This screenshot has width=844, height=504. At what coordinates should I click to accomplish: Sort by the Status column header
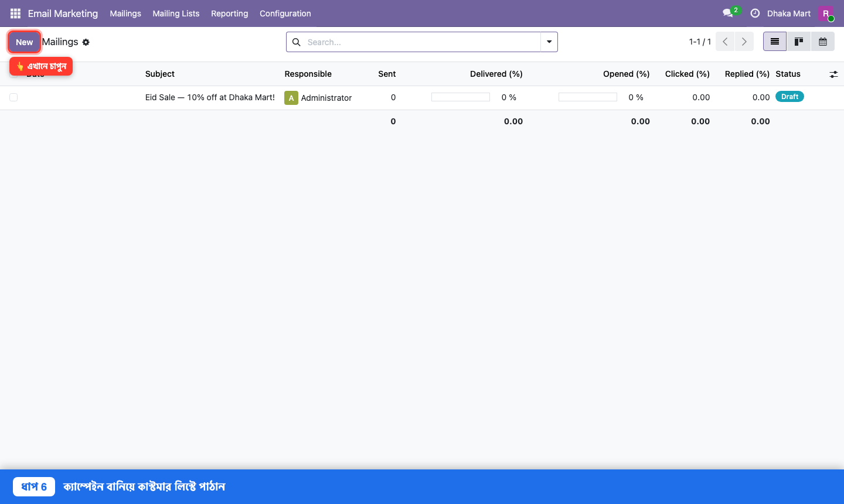coord(788,74)
